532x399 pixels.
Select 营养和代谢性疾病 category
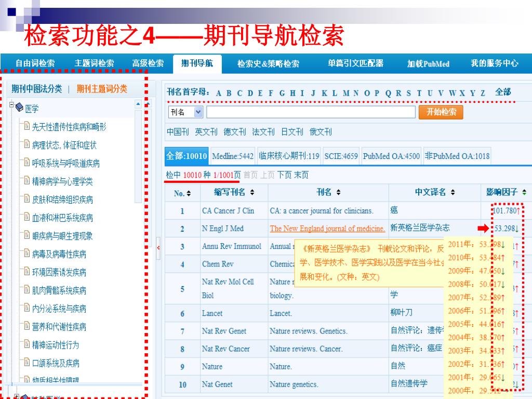pyautogui.click(x=59, y=327)
